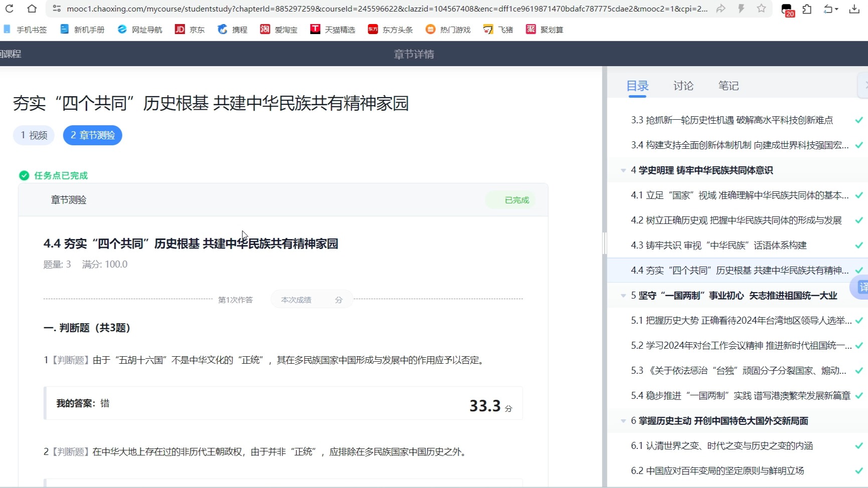868x488 pixels.
Task: Click the 我的答案: 错 answer line
Action: click(x=83, y=403)
